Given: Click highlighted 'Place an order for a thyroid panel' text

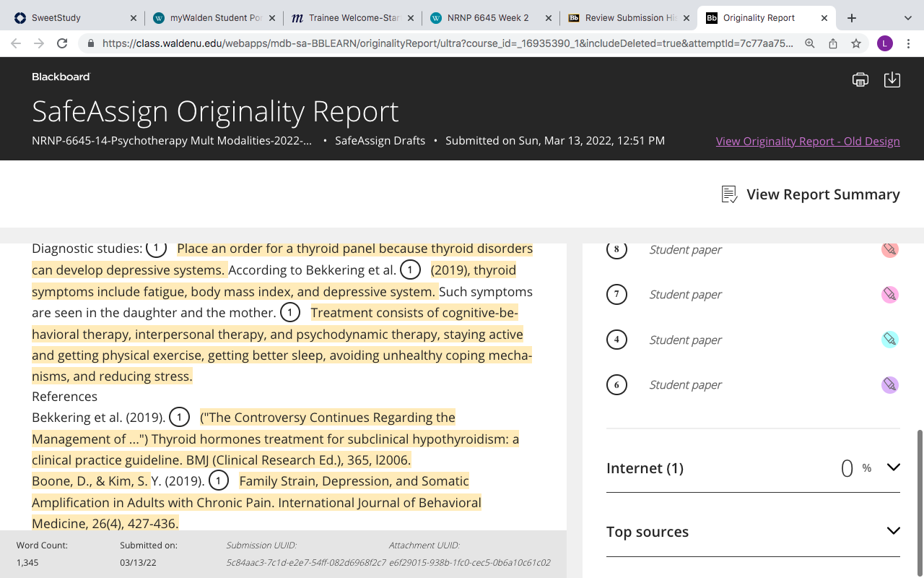Looking at the screenshot, I should click(354, 248).
